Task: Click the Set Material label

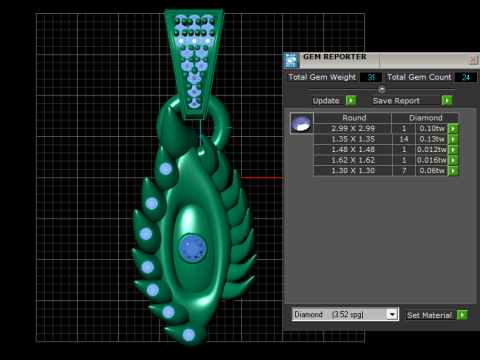Action: pos(429,315)
